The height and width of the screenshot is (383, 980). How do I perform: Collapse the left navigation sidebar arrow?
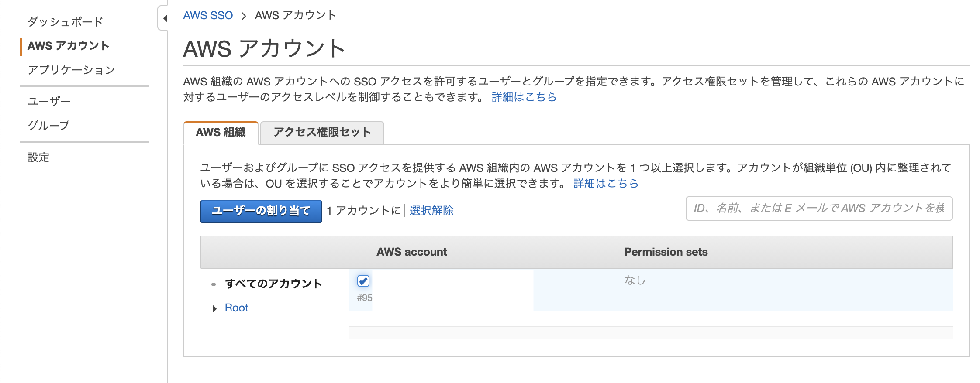tap(165, 18)
